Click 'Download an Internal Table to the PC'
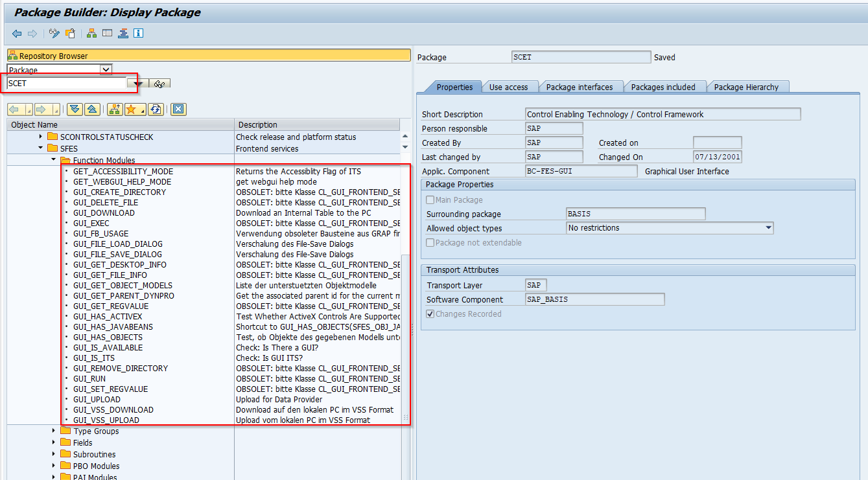 tap(303, 212)
